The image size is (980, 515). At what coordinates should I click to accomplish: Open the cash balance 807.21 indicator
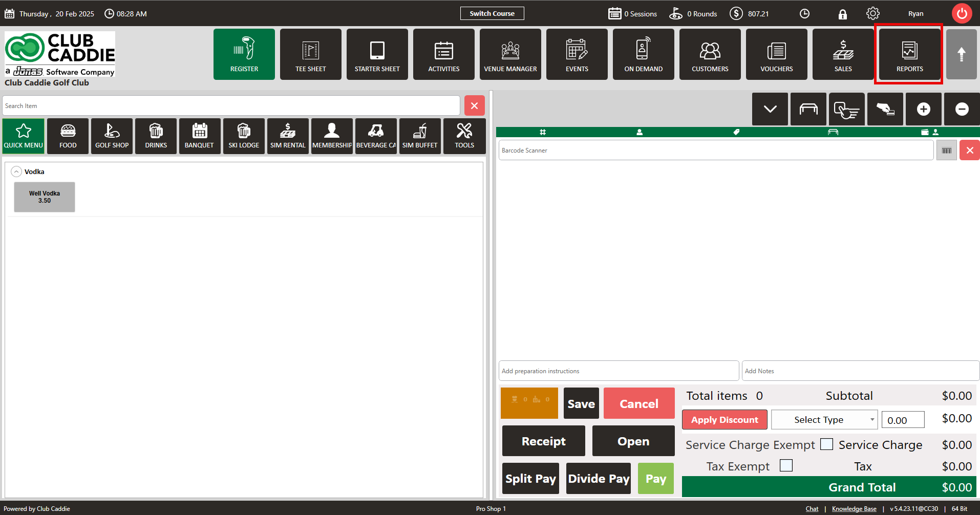(749, 14)
